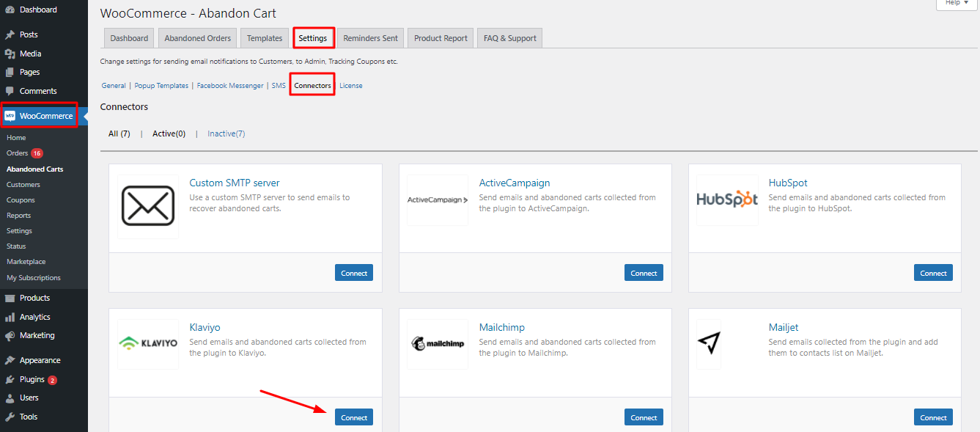Click the Orders 16 count badge
Image resolution: width=980 pixels, height=432 pixels.
(37, 153)
